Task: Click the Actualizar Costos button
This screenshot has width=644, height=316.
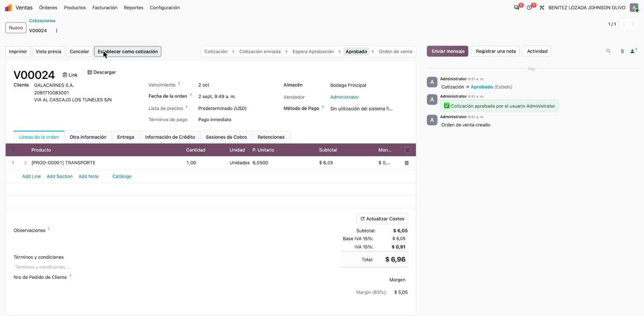Action: point(382,219)
